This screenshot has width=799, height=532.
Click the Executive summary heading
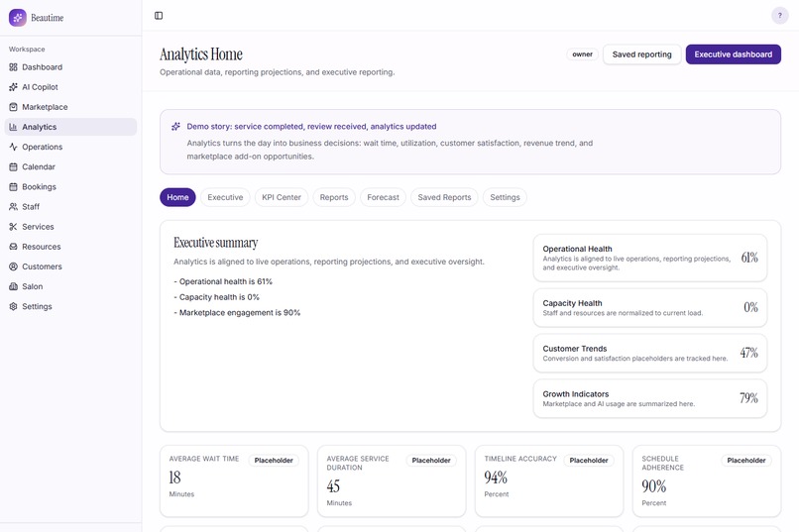click(x=215, y=243)
